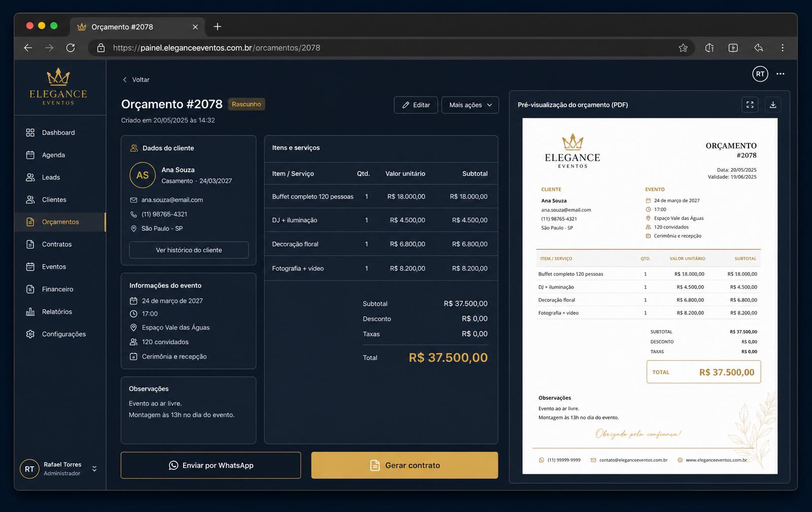This screenshot has height=512, width=812.
Task: Click the ana.souza@email.com address in client card
Action: click(172, 200)
